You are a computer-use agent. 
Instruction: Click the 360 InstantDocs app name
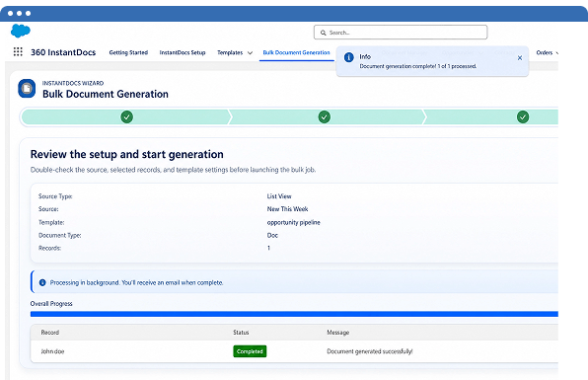tap(63, 52)
